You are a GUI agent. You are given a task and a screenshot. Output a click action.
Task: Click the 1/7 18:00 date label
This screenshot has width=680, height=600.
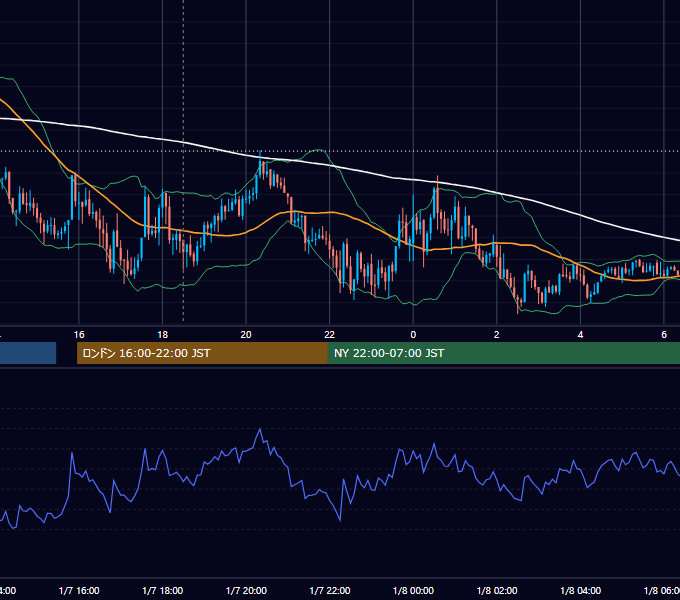coord(163,590)
